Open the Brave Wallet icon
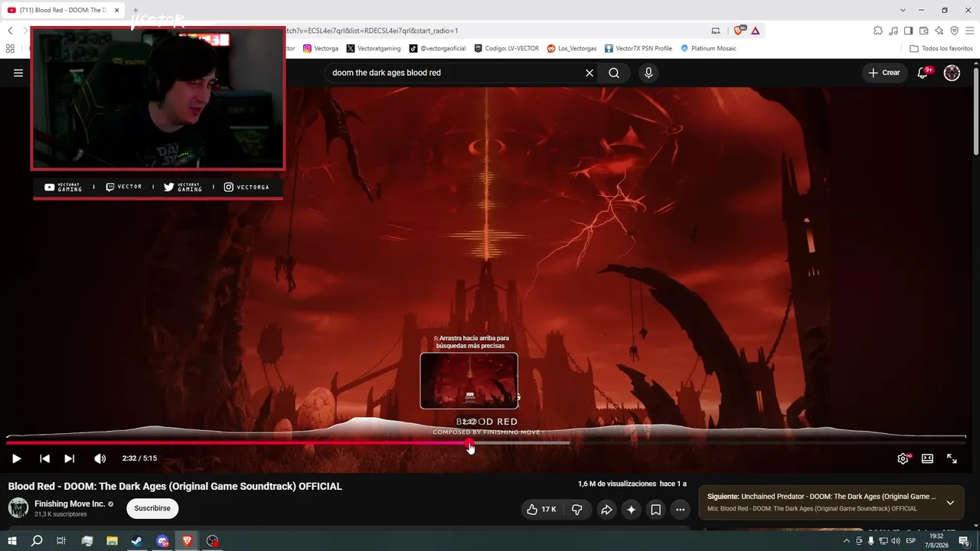The width and height of the screenshot is (980, 551). coord(924,31)
